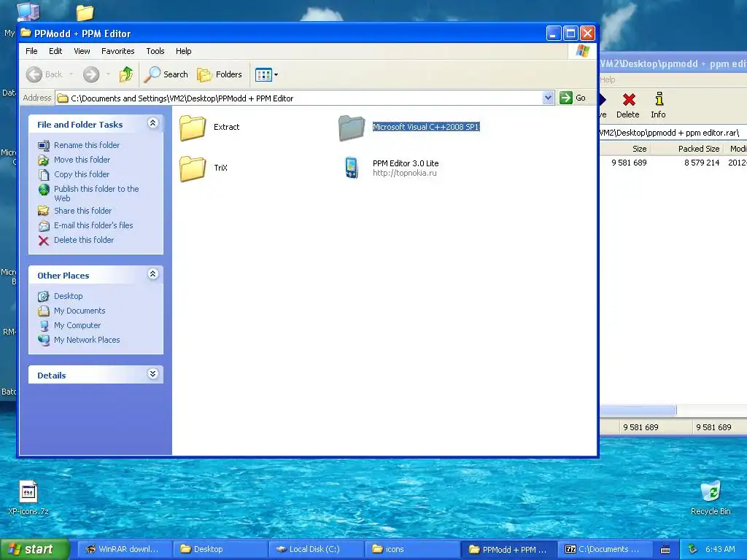Select the Microsoft Visual C++2008 SP1 folder icon

pos(352,128)
